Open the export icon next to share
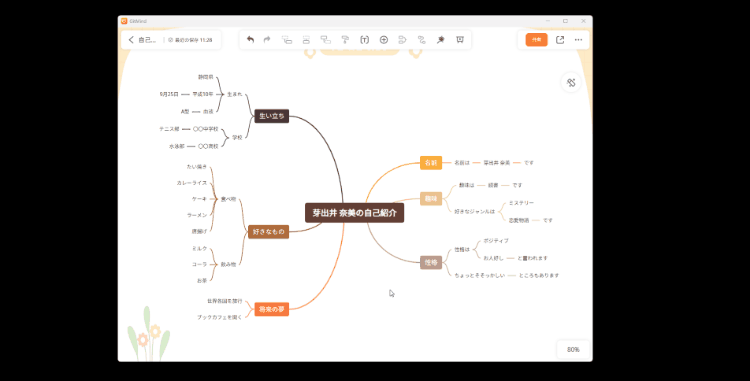The image size is (750, 381). (x=560, y=40)
